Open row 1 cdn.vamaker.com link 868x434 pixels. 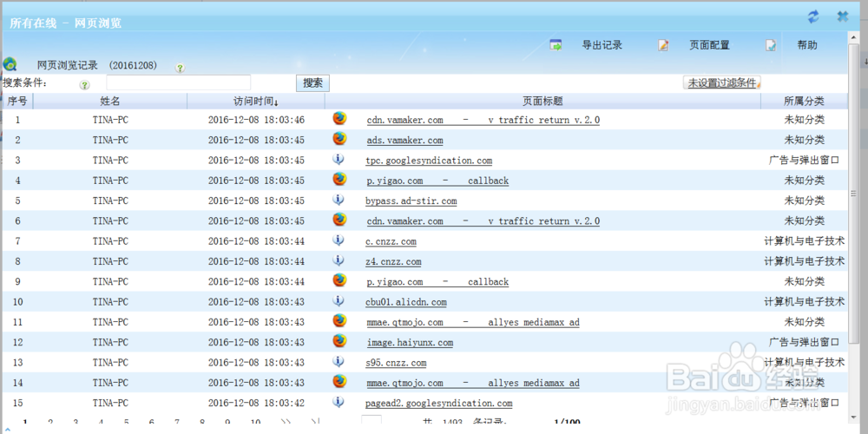483,120
